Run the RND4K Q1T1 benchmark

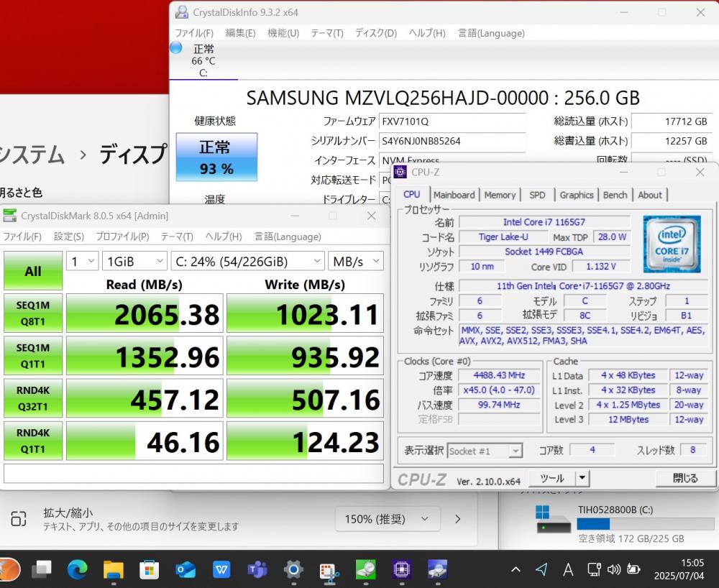click(x=33, y=441)
